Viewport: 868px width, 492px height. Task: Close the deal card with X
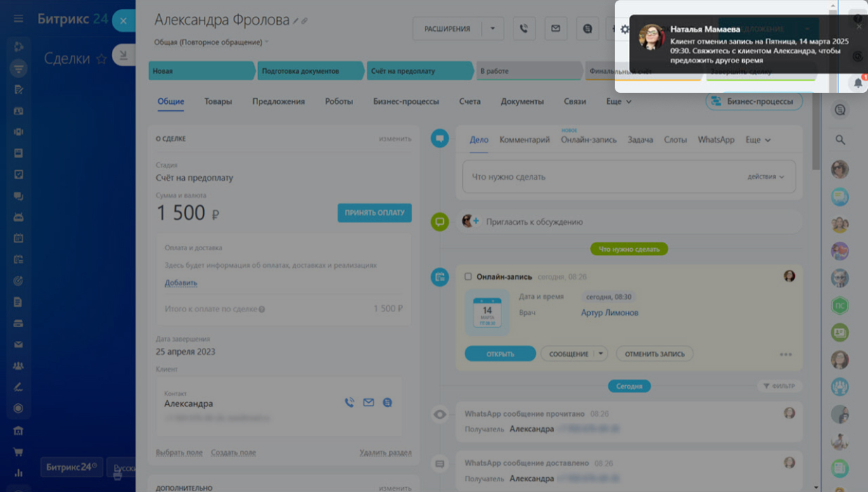coord(123,21)
